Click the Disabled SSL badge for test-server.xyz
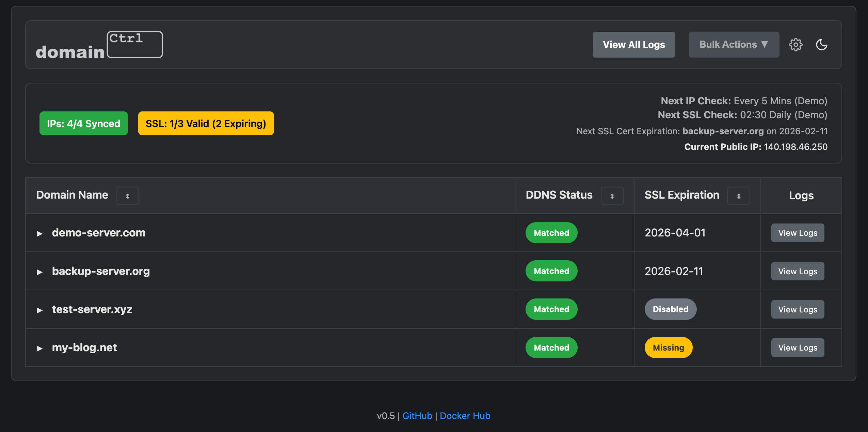The height and width of the screenshot is (432, 868). coord(670,309)
